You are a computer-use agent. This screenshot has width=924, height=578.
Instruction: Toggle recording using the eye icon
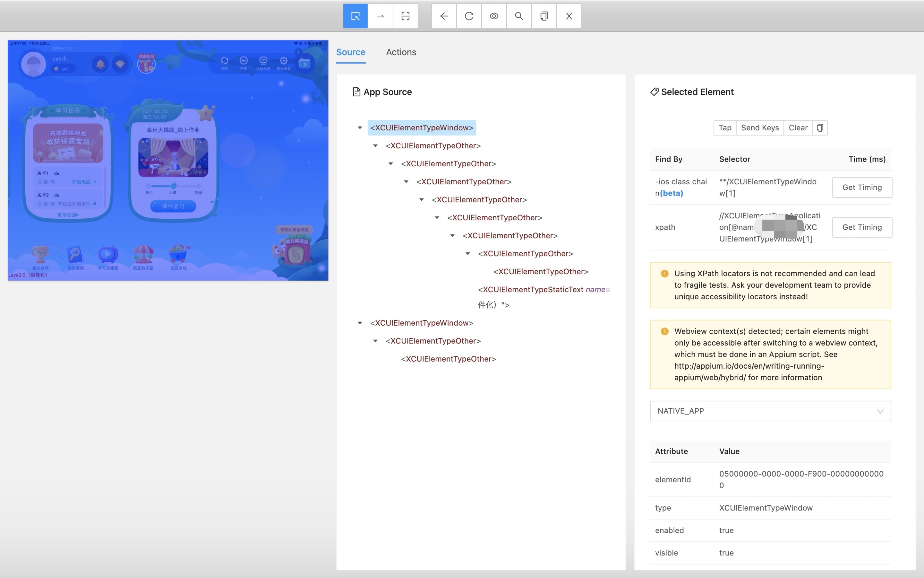[x=494, y=16]
